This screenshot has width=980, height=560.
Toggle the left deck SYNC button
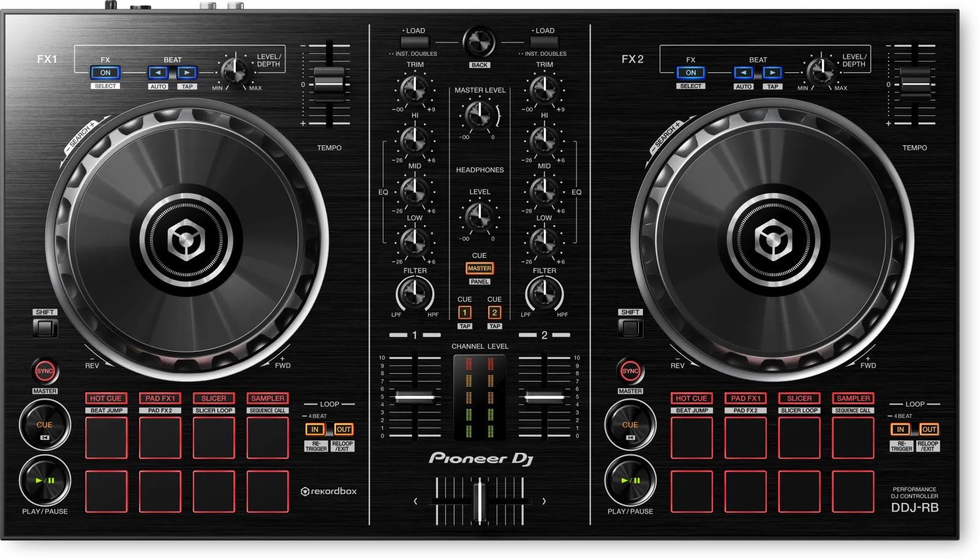(45, 371)
